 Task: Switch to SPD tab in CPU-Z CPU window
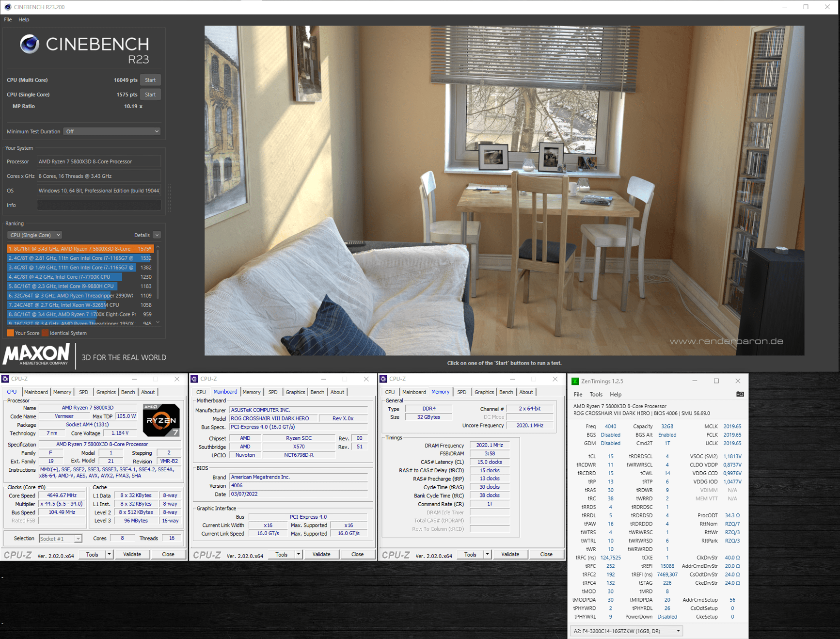point(83,392)
